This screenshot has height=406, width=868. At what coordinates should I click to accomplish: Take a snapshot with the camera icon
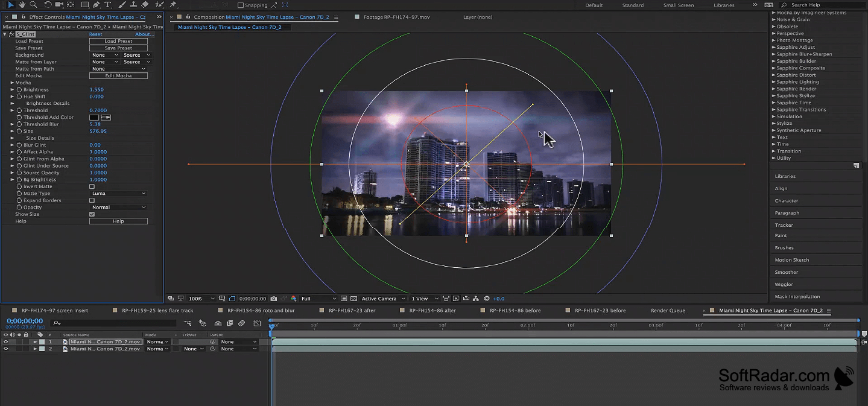(274, 299)
